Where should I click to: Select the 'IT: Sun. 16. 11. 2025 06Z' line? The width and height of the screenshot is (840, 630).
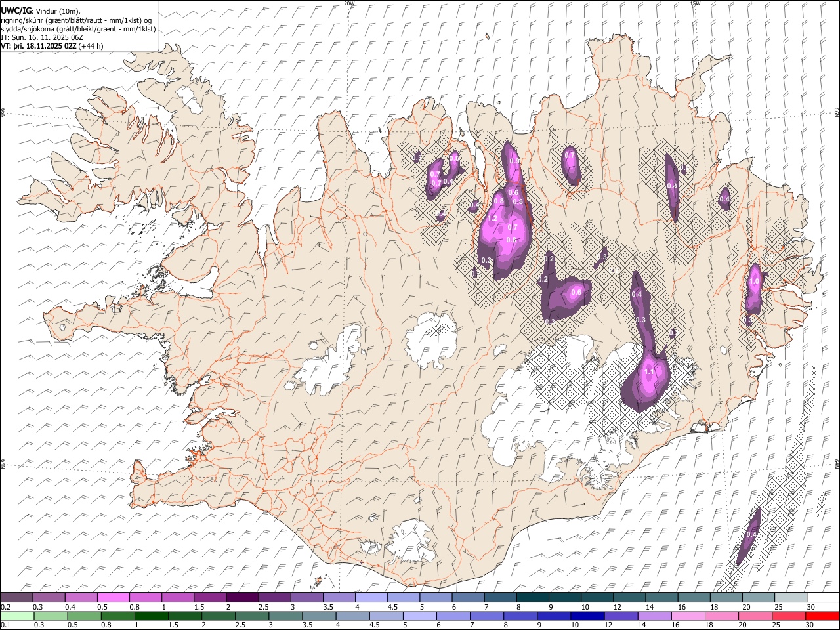pos(42,37)
